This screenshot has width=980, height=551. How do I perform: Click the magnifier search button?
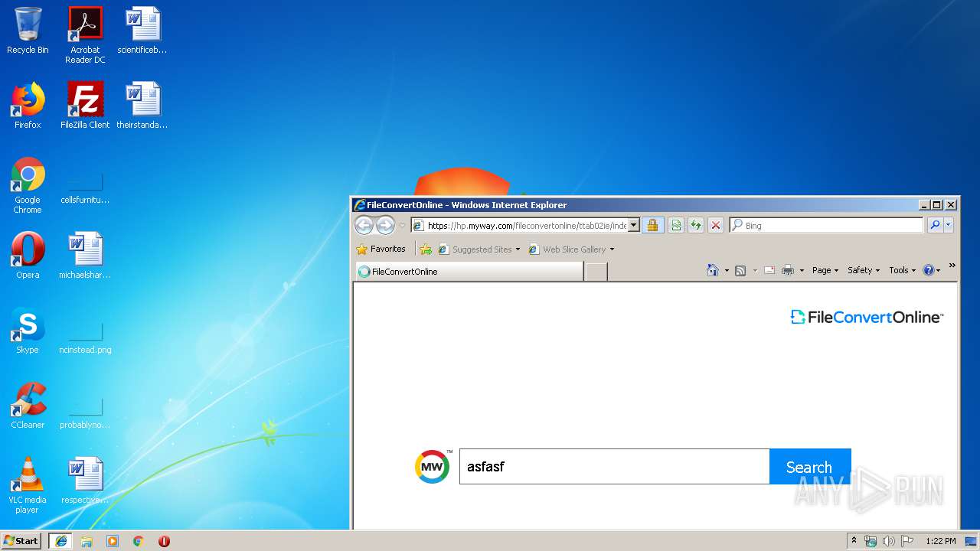coord(935,225)
